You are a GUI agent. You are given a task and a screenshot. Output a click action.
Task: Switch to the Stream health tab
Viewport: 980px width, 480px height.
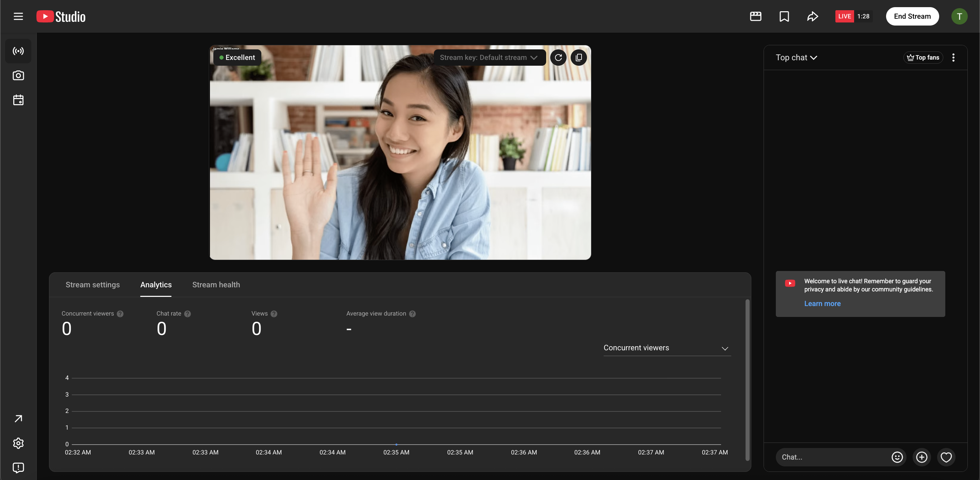point(216,285)
